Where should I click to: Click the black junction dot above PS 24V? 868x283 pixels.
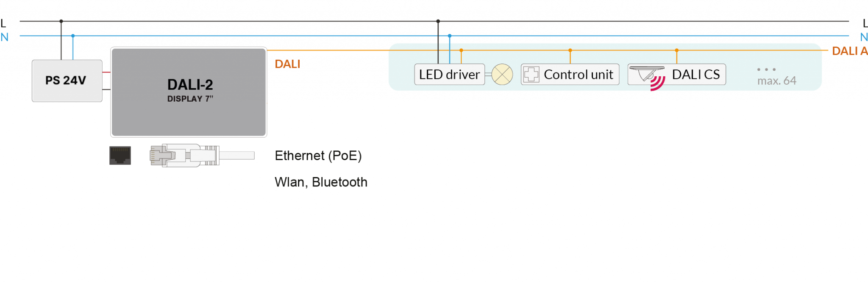coord(61,21)
